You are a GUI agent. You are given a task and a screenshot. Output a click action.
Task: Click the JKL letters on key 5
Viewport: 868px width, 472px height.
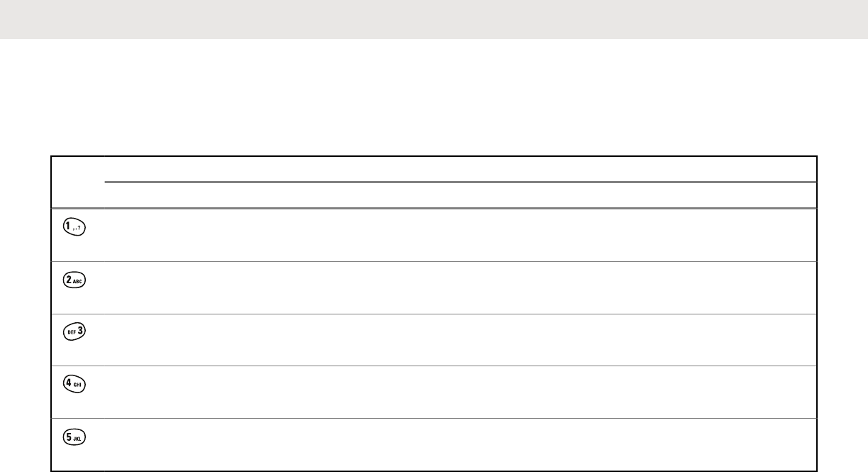(79, 439)
